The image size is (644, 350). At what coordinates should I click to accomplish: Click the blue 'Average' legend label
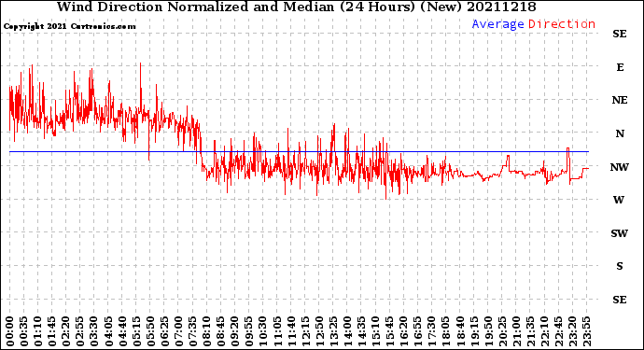coord(497,24)
